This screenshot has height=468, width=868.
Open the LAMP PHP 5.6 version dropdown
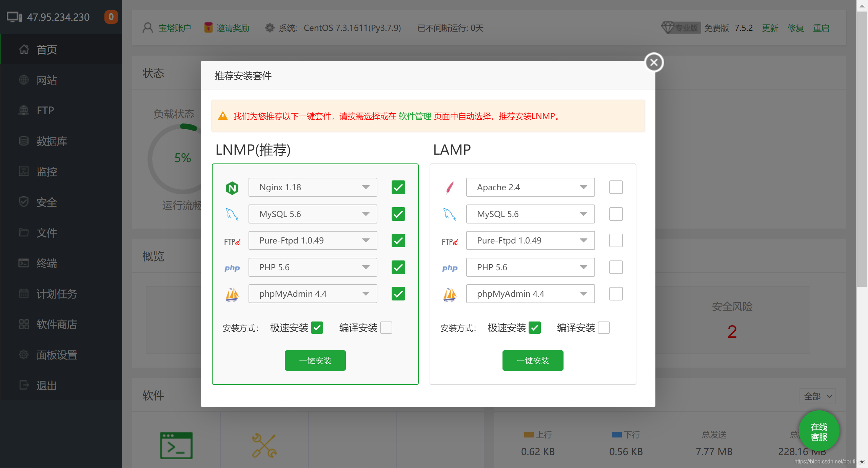click(x=531, y=267)
